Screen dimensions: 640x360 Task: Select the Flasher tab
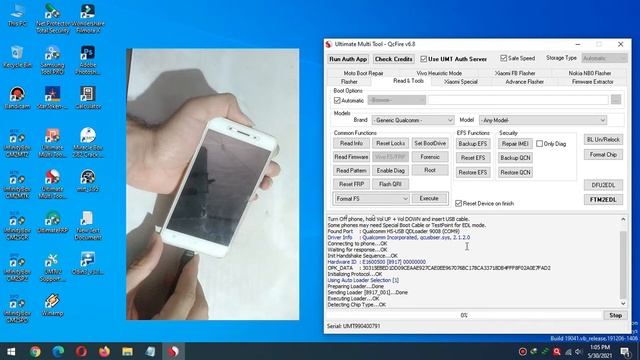click(x=349, y=82)
